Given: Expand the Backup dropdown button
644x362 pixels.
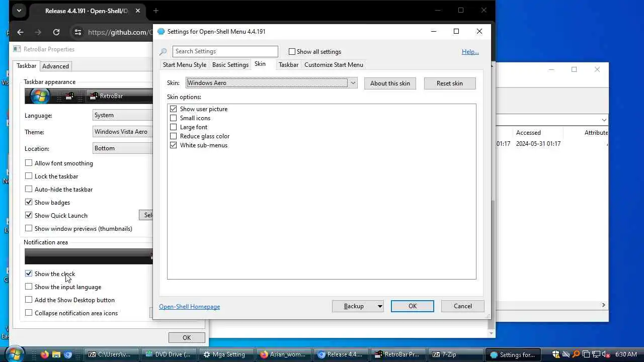Looking at the screenshot, I should 380,306.
